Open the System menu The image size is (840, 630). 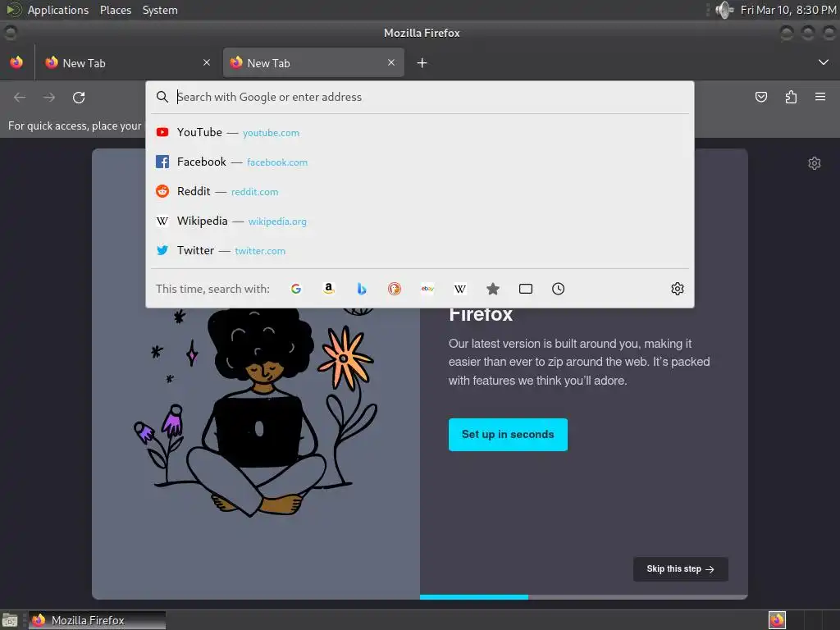160,10
